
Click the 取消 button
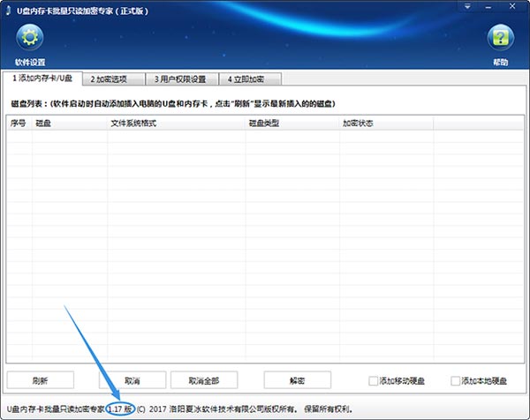click(132, 380)
